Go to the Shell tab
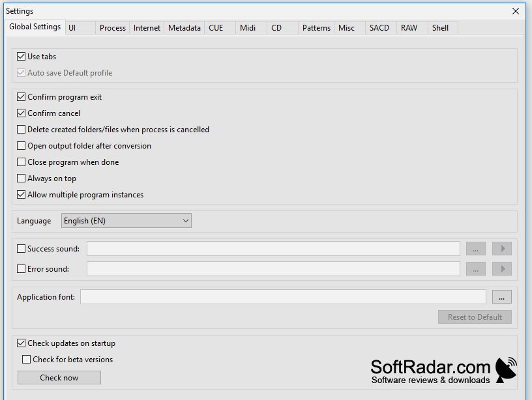The height and width of the screenshot is (400, 532). point(440,28)
